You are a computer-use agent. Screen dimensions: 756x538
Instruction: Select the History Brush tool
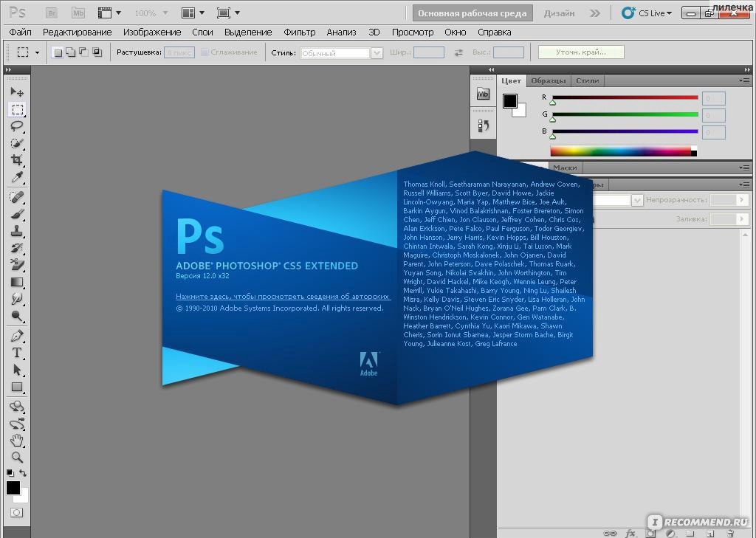tap(17, 248)
